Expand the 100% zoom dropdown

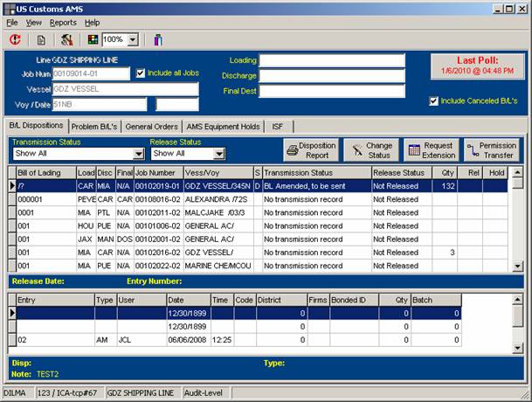[133, 39]
